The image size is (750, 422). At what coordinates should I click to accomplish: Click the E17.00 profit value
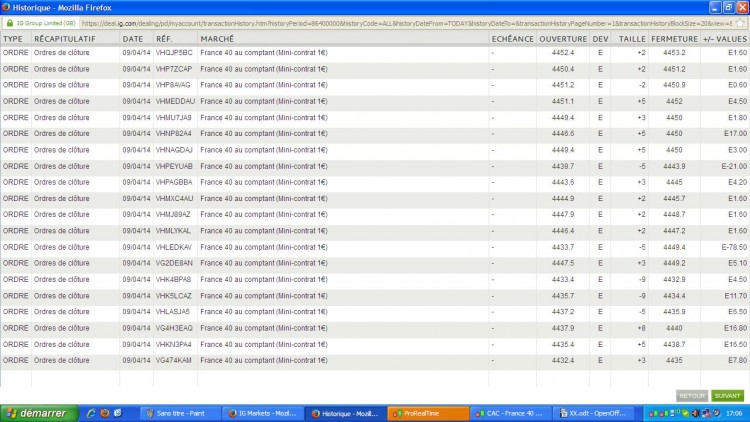click(x=735, y=133)
